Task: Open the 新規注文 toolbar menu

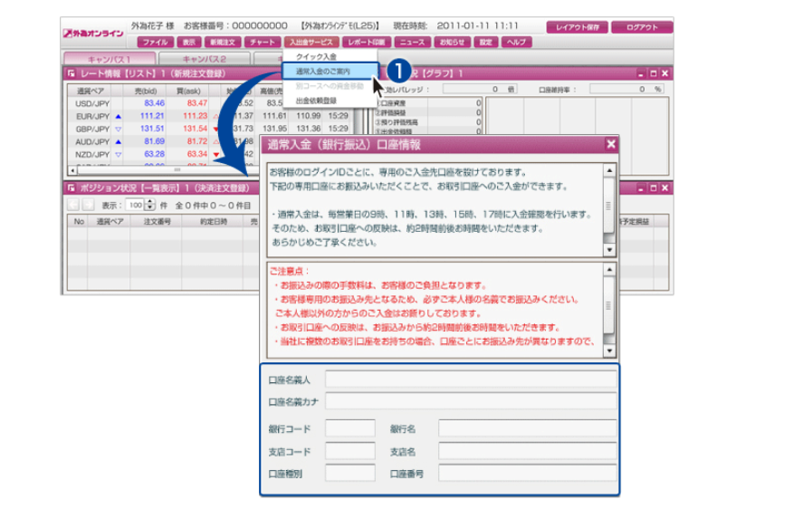Action: coord(221,42)
